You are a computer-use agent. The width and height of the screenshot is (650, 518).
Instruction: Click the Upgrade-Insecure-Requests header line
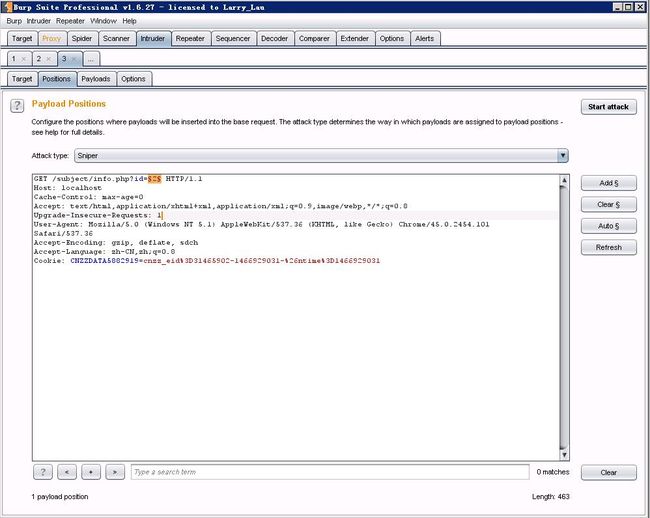pos(98,215)
